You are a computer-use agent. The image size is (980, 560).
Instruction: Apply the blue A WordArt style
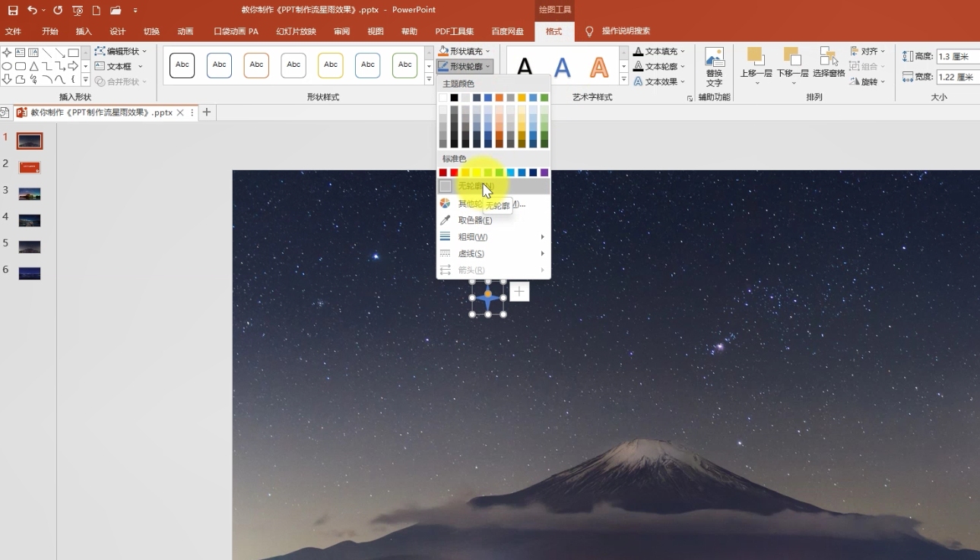pyautogui.click(x=562, y=66)
